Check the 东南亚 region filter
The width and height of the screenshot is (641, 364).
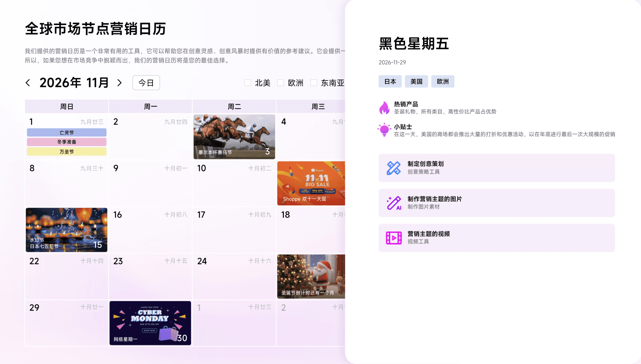[314, 83]
